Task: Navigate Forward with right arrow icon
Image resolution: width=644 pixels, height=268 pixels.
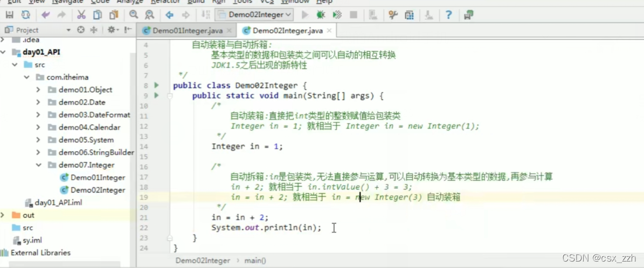Action: tap(185, 15)
